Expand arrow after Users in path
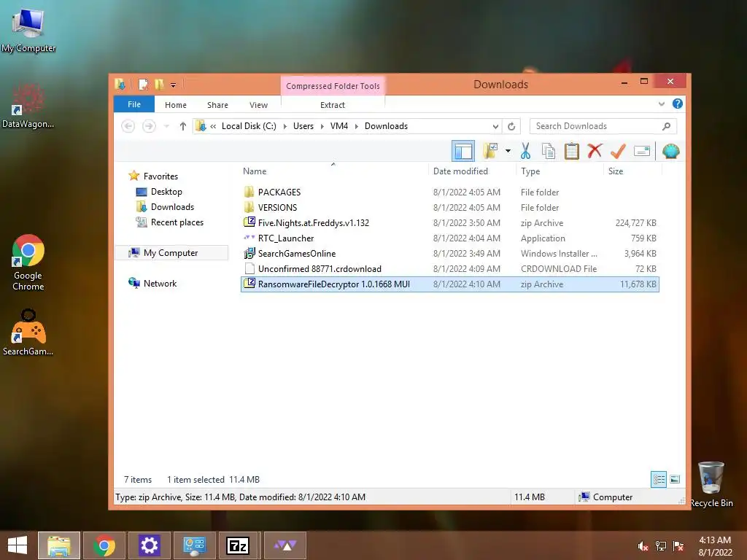This screenshot has height=560, width=747. 322,126
